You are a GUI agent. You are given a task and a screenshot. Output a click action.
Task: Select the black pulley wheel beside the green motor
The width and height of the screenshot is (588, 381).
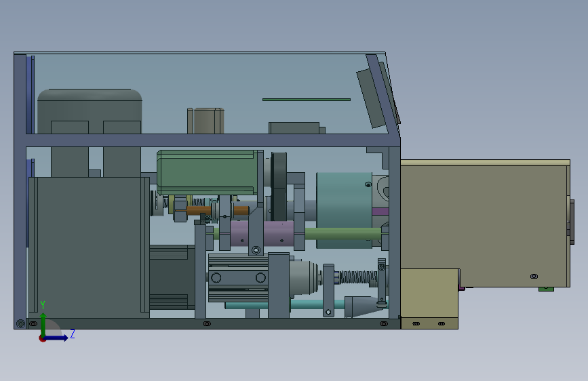pyautogui.click(x=279, y=186)
